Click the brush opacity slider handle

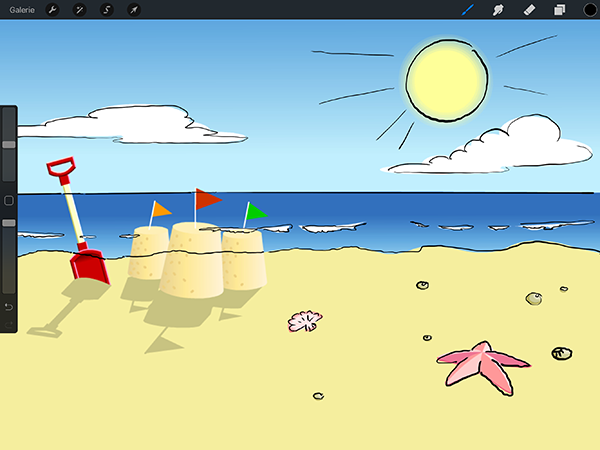(9, 223)
